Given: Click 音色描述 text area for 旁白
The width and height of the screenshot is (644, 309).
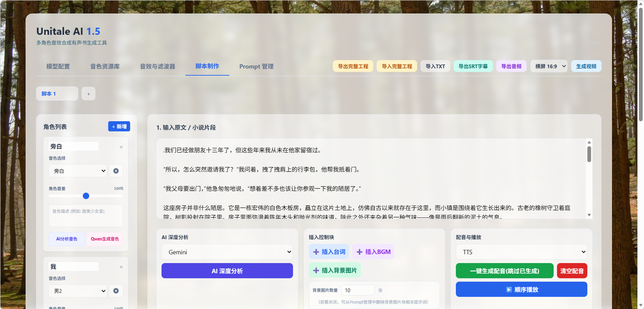Looking at the screenshot, I should [x=86, y=215].
